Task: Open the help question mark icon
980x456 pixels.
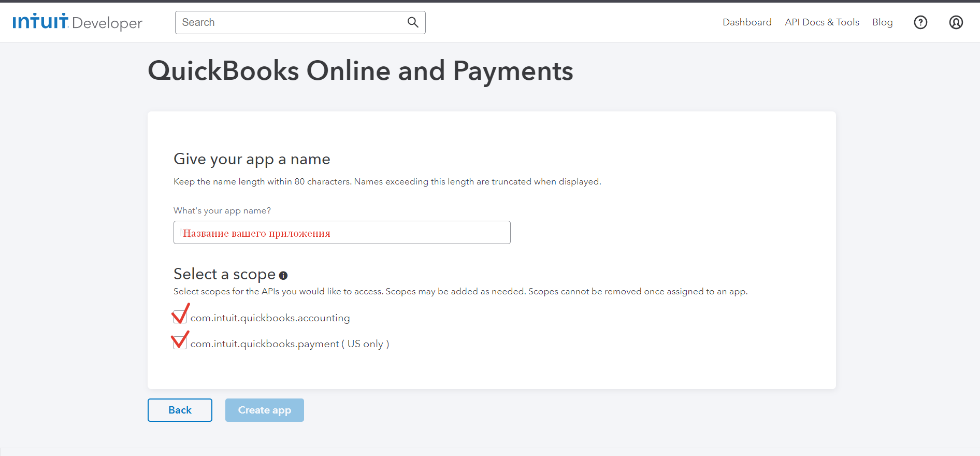Action: 920,22
